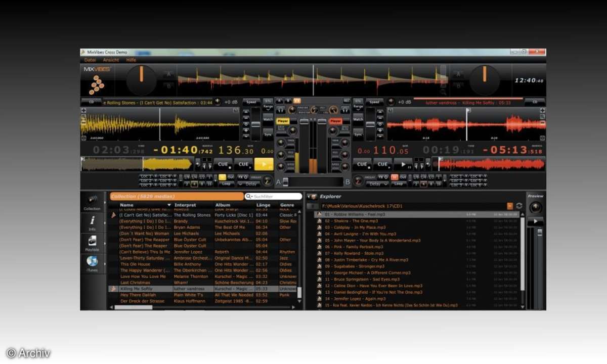Click the loaded-deck icon beside Killing Me Softly
Screen dimensions: 607x364
pyautogui.click(x=113, y=289)
